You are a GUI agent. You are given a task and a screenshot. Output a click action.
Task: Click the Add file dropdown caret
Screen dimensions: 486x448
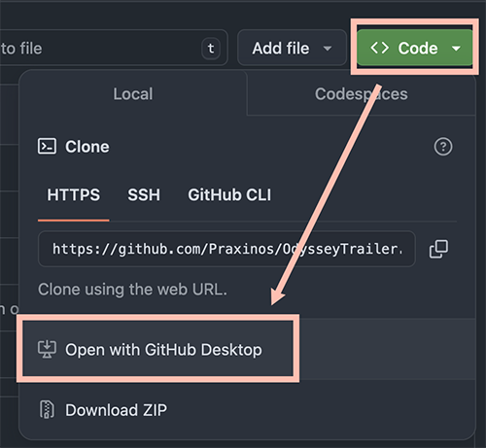pos(328,49)
